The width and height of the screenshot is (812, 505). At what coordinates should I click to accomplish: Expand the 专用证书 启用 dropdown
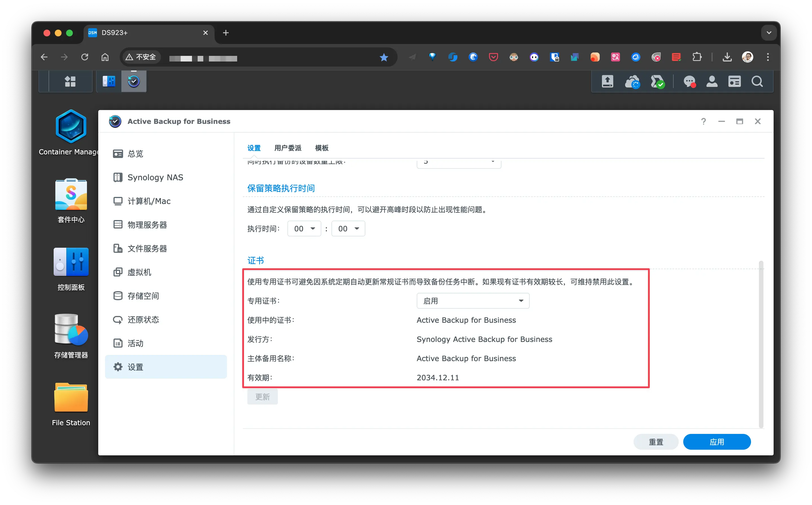click(x=473, y=301)
